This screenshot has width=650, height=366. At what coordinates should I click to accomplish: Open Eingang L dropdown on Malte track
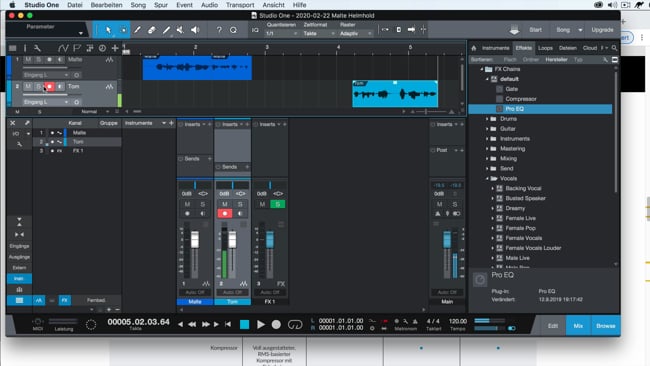point(46,75)
